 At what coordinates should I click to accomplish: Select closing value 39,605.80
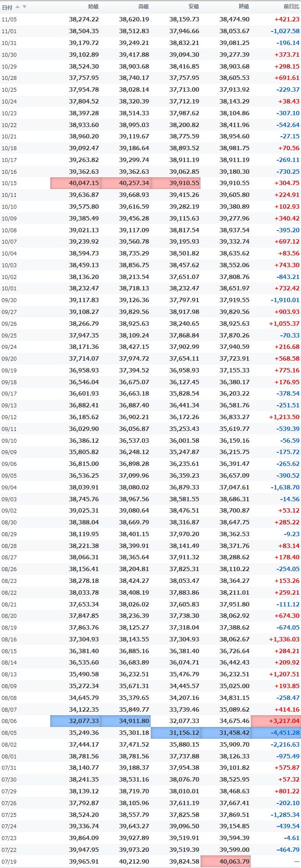tap(235, 195)
